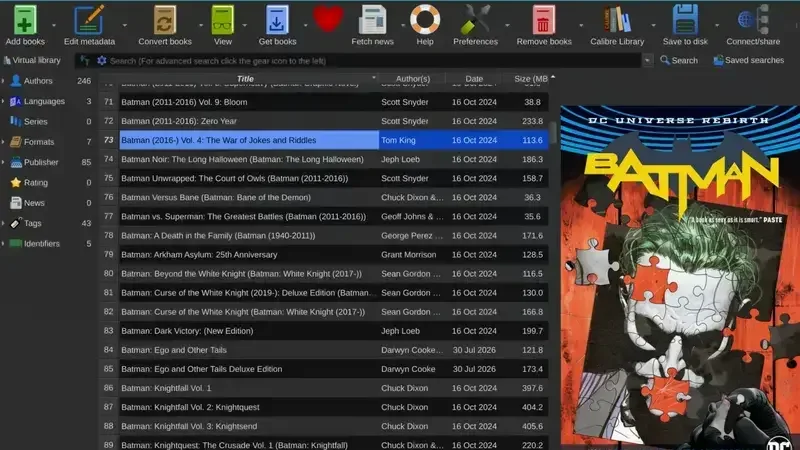
Task: Click the red heart donate icon
Action: [x=328, y=19]
